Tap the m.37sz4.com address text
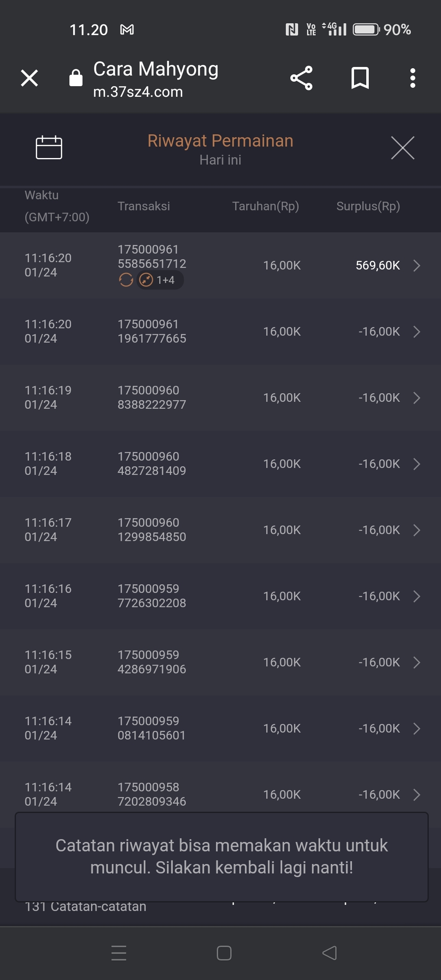Viewport: 441px width, 980px height. click(138, 92)
